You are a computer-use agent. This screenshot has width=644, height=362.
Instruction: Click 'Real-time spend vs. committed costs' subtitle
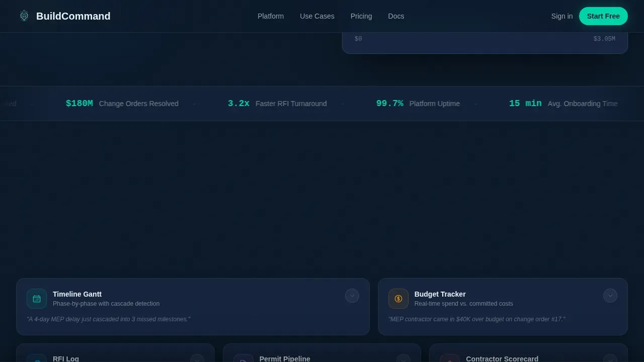[464, 304]
